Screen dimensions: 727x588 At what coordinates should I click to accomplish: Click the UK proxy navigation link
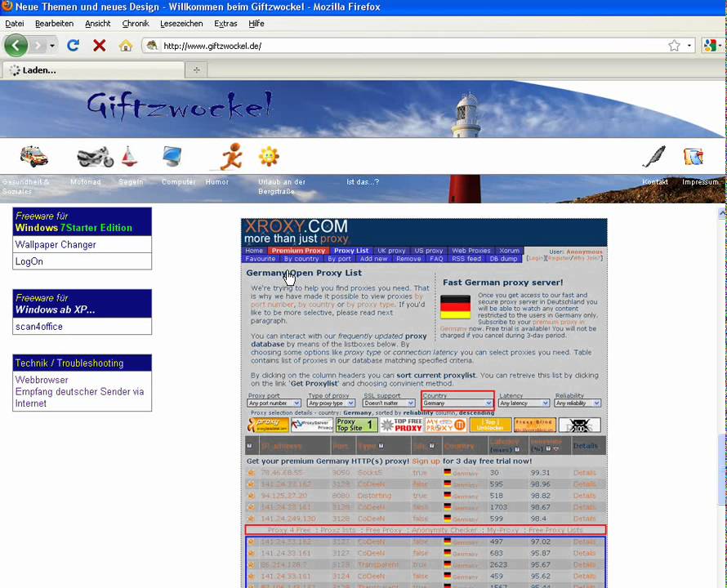point(391,251)
